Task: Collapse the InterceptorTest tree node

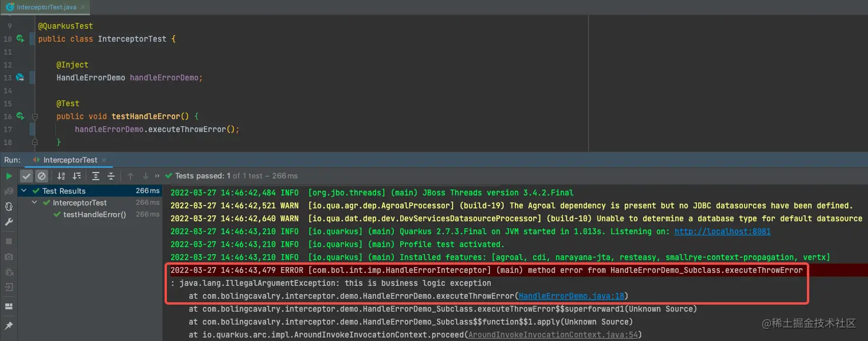Action: pyautogui.click(x=35, y=202)
